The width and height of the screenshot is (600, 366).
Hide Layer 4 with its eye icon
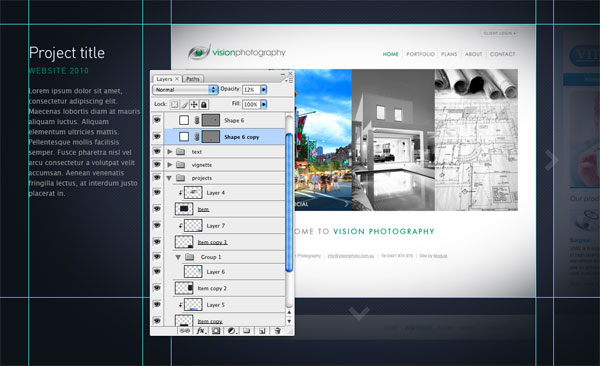157,192
